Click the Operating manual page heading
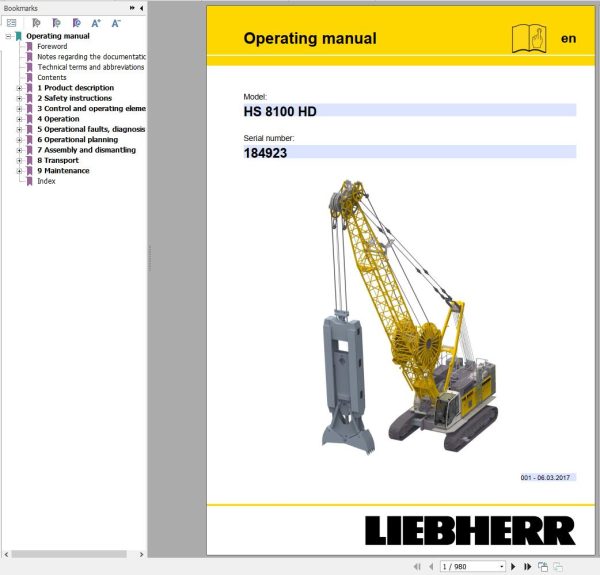Viewport: 600px width, 575px height. [310, 38]
